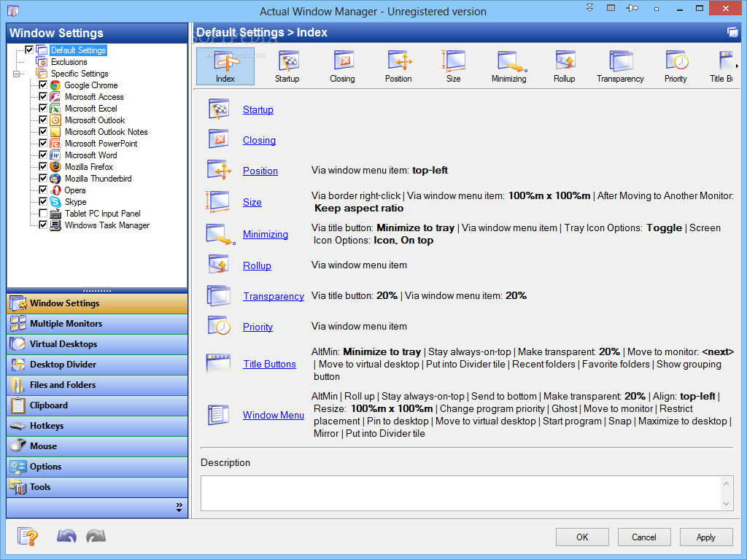Image resolution: width=747 pixels, height=560 pixels.
Task: Toggle the Microsoft Access checkbox
Action: click(43, 96)
